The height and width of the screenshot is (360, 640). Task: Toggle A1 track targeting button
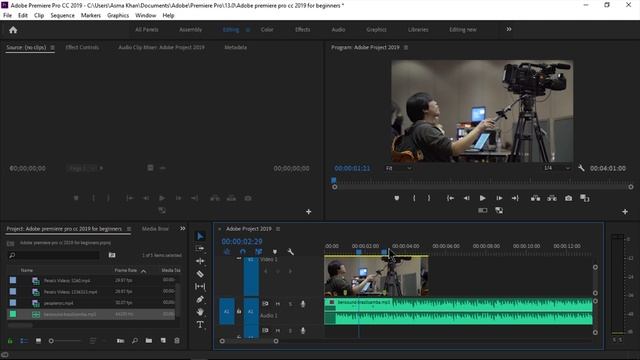tap(251, 311)
